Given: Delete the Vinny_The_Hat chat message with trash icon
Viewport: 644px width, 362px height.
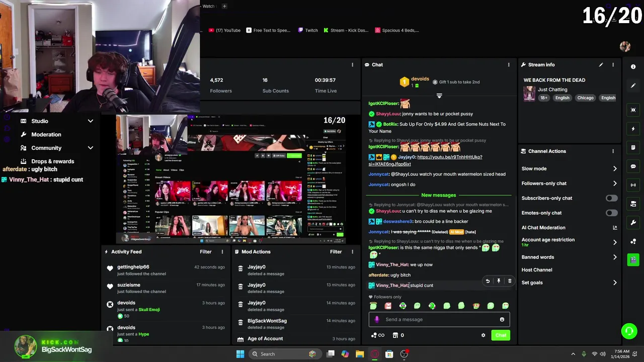Looking at the screenshot, I should (510, 282).
